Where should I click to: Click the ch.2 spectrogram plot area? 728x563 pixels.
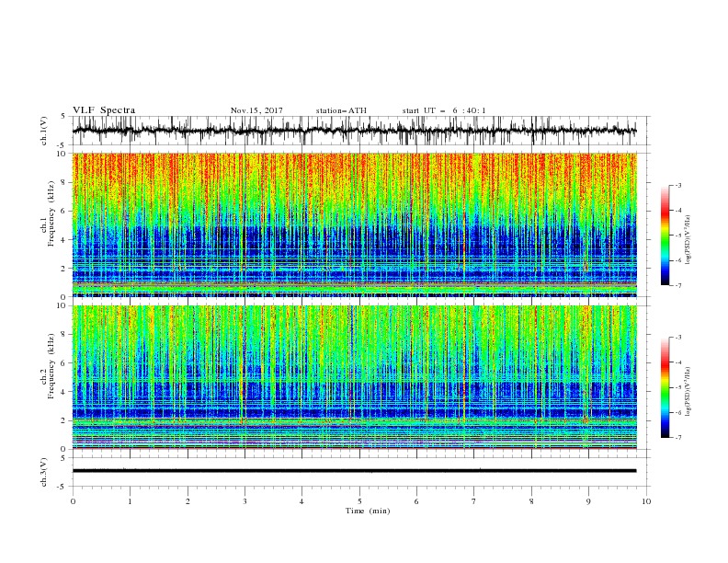[x=354, y=377]
